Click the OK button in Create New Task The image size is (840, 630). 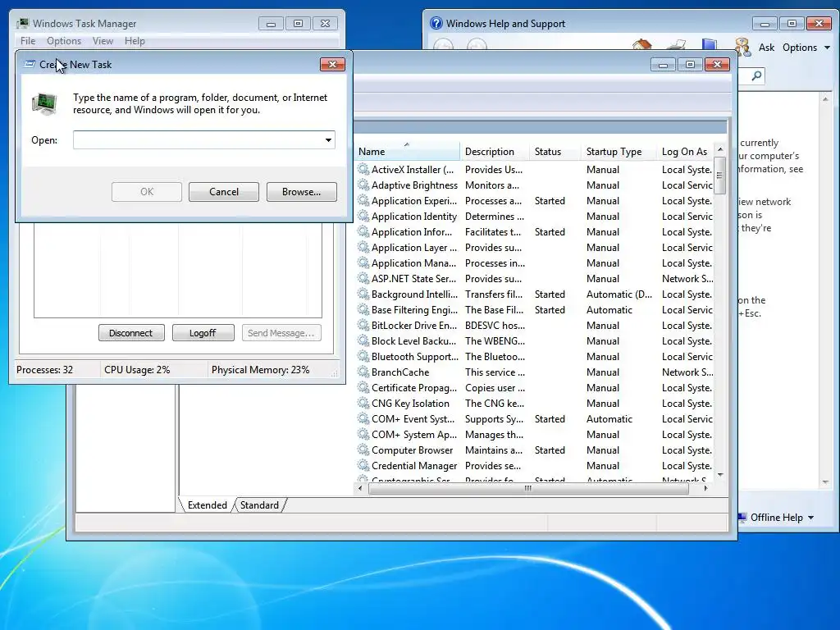coord(147,192)
